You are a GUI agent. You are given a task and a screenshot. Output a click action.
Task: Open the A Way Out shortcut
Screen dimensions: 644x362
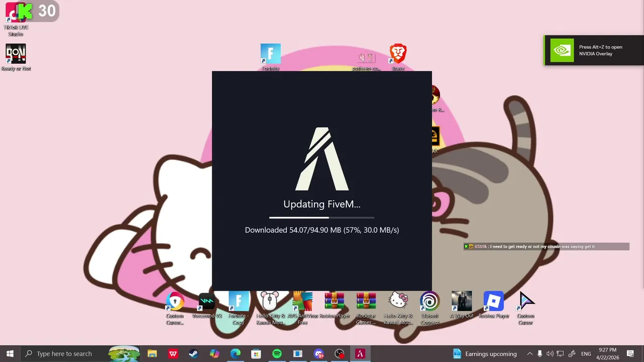(462, 305)
